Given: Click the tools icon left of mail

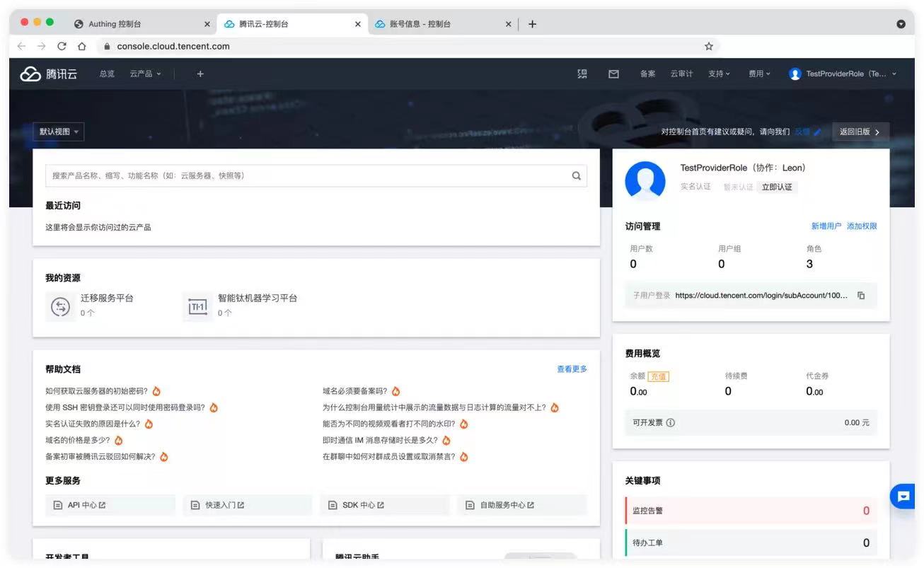Looking at the screenshot, I should coord(582,74).
